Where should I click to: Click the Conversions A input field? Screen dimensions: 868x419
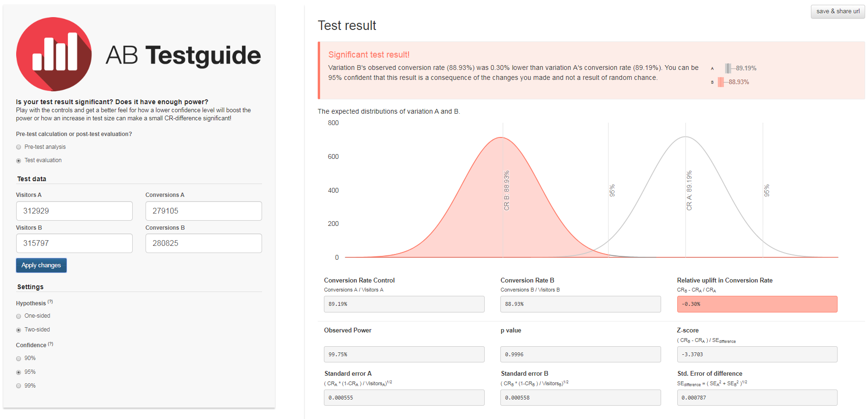pos(204,211)
